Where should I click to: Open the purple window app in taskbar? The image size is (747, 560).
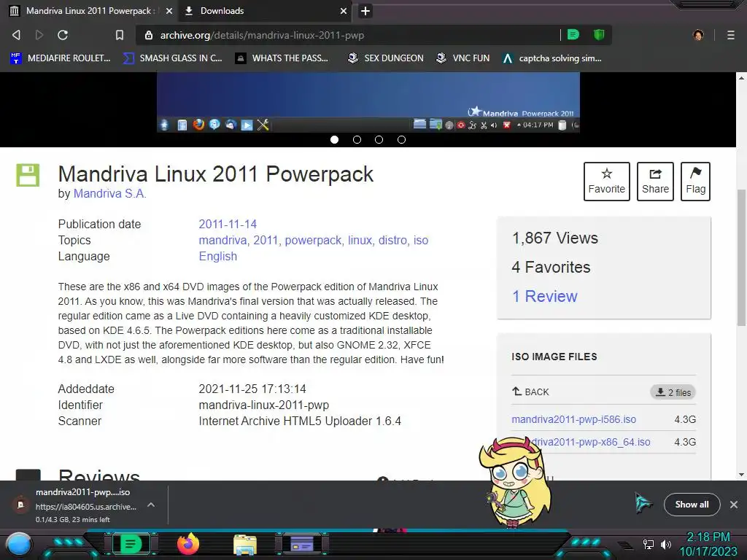coord(301,544)
